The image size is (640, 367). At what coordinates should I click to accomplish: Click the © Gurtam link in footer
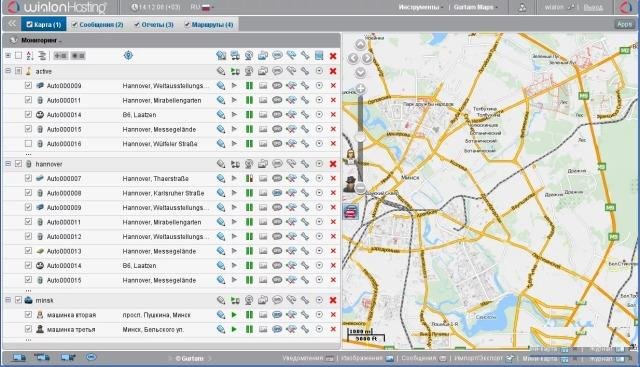189,358
